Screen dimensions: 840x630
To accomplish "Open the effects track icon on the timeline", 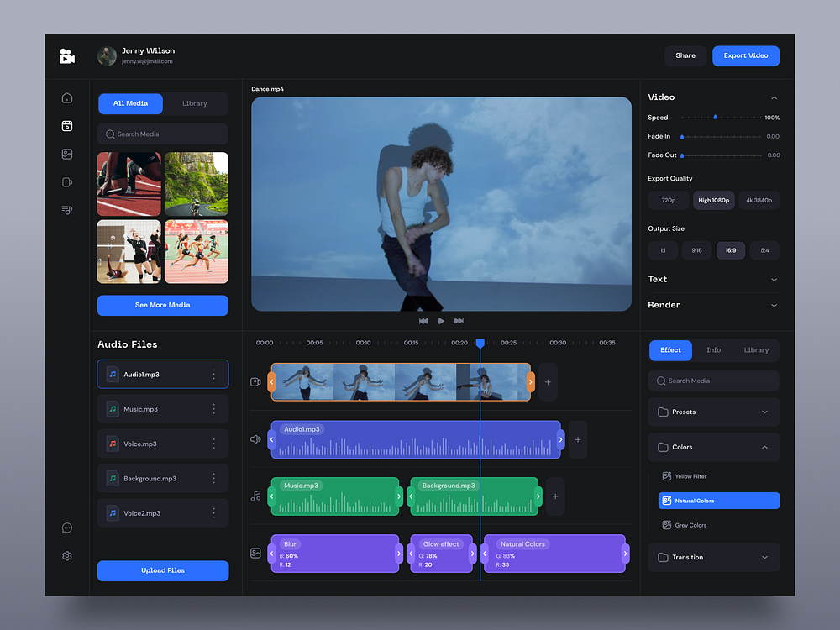I will [x=255, y=553].
